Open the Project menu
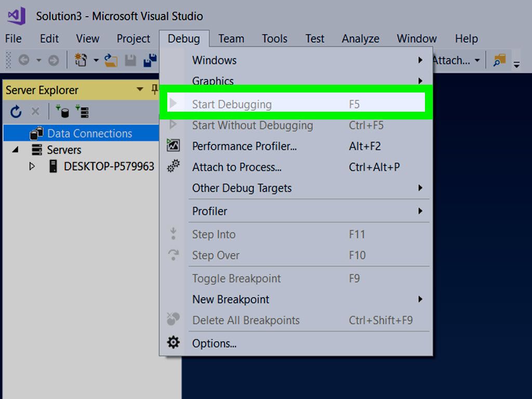 click(x=134, y=38)
